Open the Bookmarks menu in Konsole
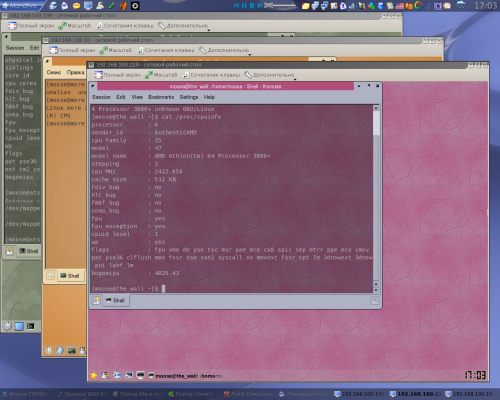The image size is (500, 400). [x=161, y=97]
